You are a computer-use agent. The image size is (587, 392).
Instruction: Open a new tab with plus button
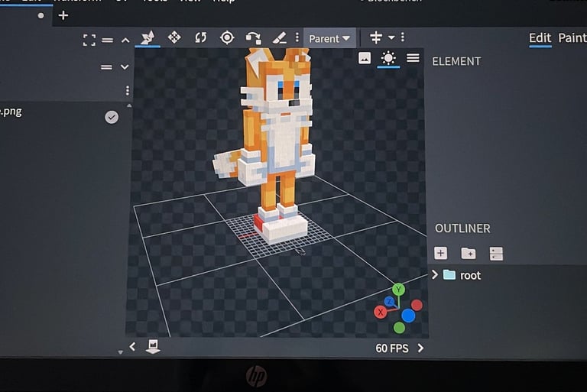tap(63, 15)
